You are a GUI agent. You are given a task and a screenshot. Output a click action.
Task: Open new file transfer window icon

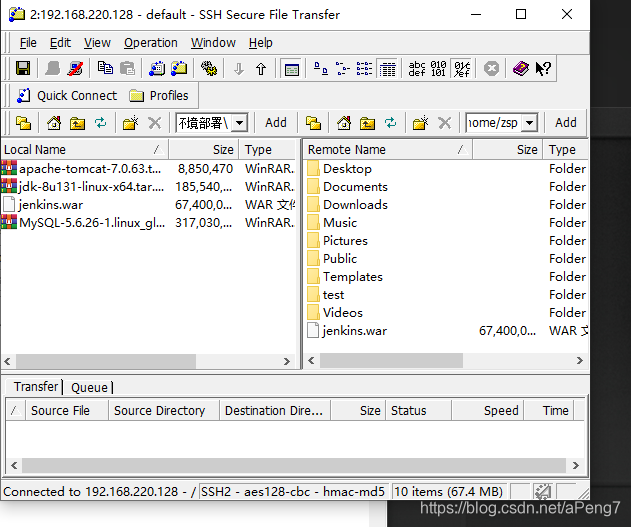click(179, 68)
